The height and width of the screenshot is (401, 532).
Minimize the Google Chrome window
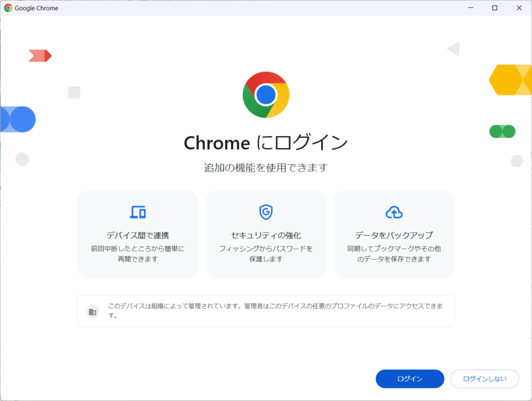471,8
